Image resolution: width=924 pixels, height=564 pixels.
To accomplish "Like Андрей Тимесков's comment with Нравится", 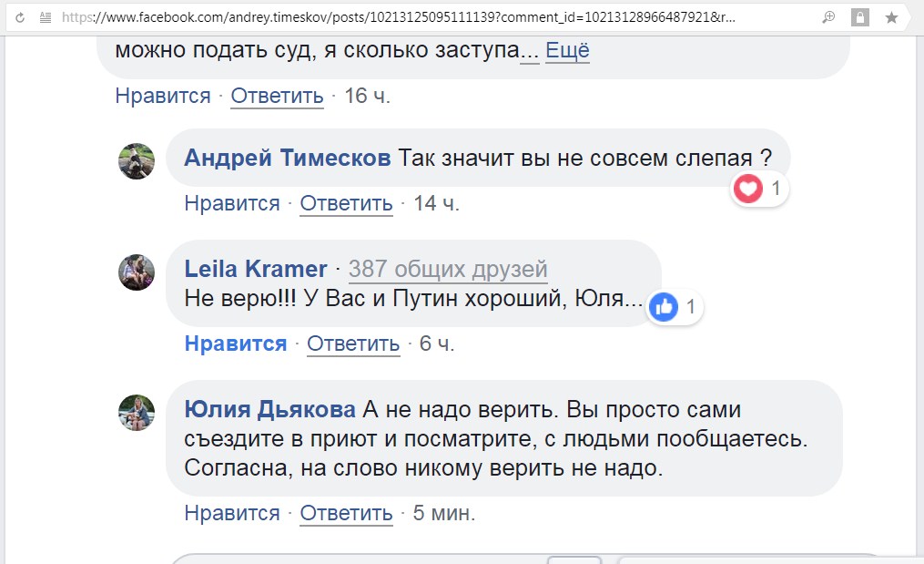I will tap(231, 203).
